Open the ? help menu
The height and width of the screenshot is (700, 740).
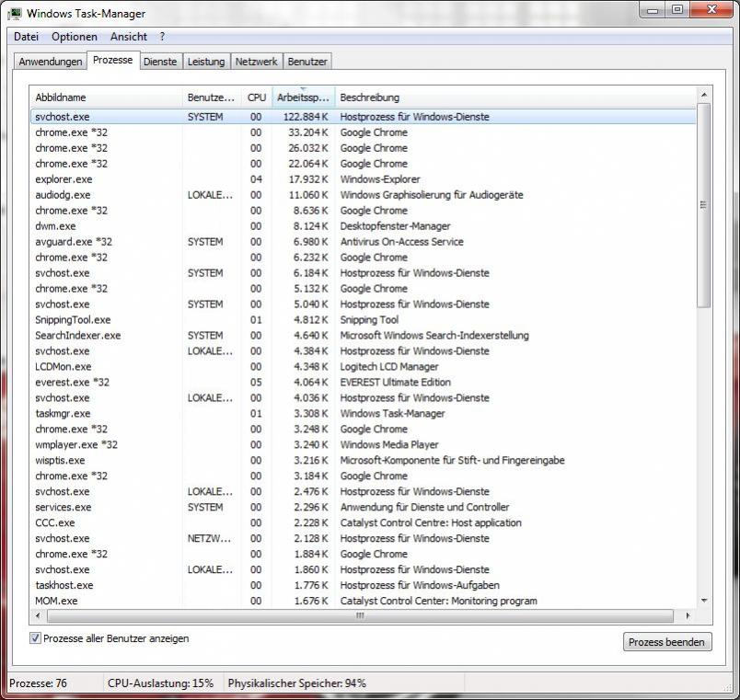coord(162,37)
